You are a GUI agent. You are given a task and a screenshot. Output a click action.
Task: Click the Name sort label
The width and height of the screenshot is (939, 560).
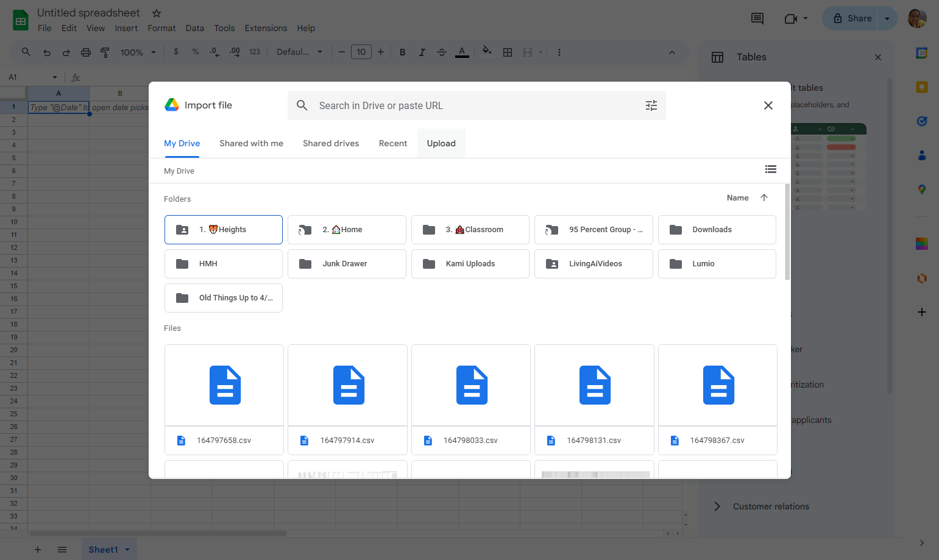(737, 197)
